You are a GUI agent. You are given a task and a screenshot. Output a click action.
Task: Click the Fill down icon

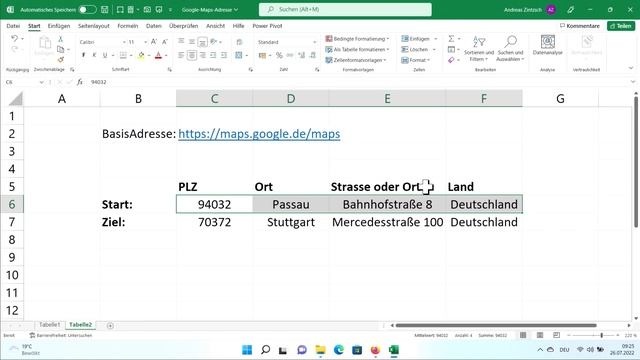coord(451,49)
